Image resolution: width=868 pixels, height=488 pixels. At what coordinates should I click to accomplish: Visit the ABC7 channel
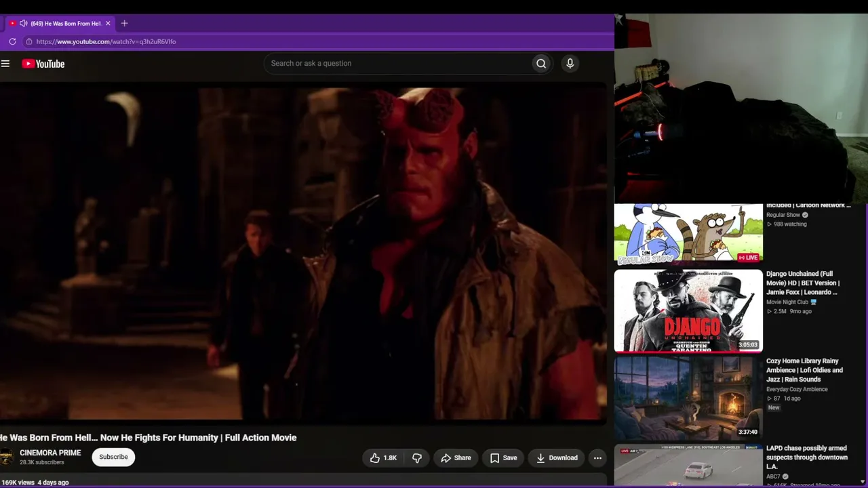coord(773,476)
